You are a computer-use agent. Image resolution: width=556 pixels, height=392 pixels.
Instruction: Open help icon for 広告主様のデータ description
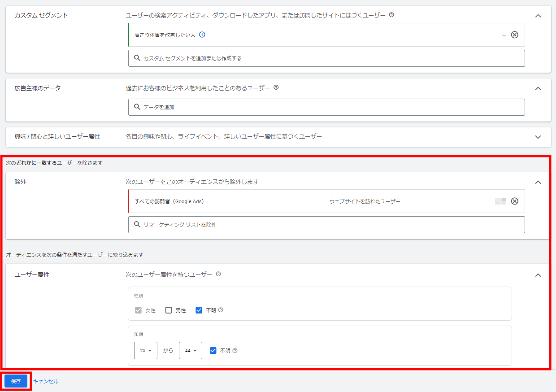(x=276, y=87)
